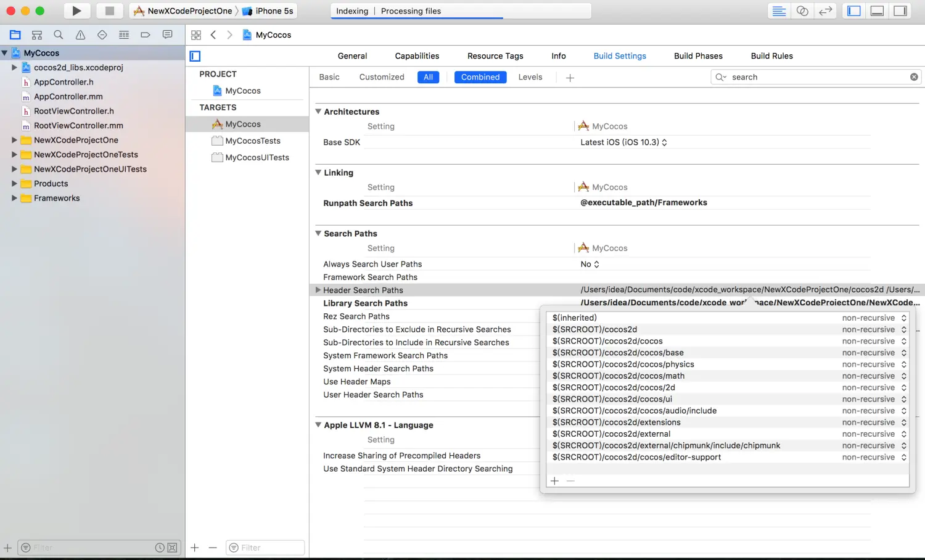Show the Version editor
This screenshot has height=560, width=925.
(826, 10)
